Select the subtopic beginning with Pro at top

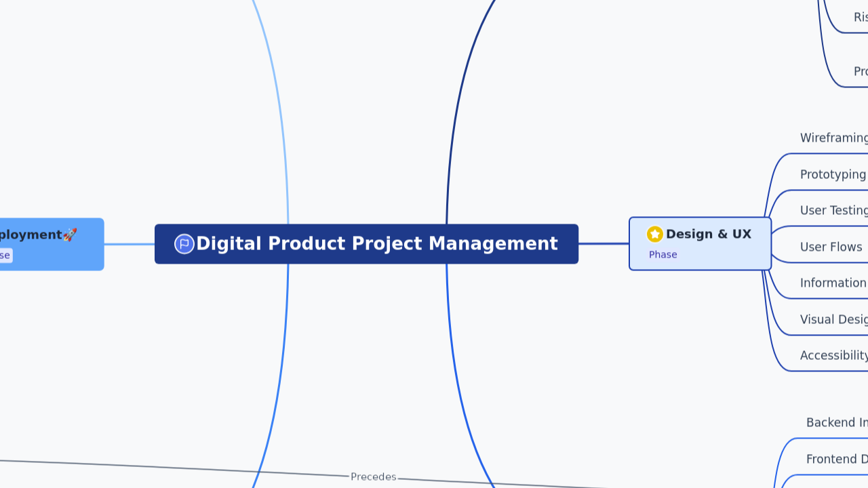pos(861,72)
